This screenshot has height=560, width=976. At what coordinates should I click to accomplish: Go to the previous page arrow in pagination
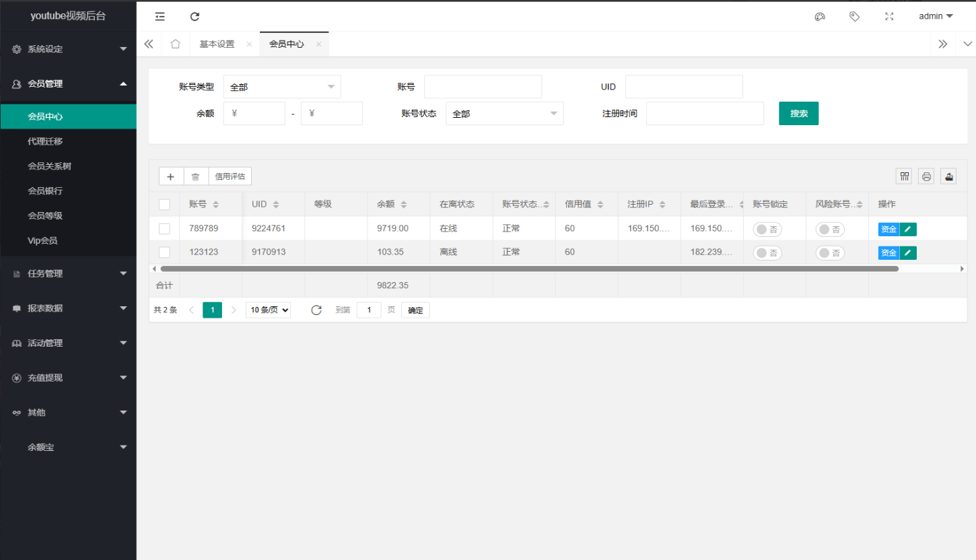(192, 310)
